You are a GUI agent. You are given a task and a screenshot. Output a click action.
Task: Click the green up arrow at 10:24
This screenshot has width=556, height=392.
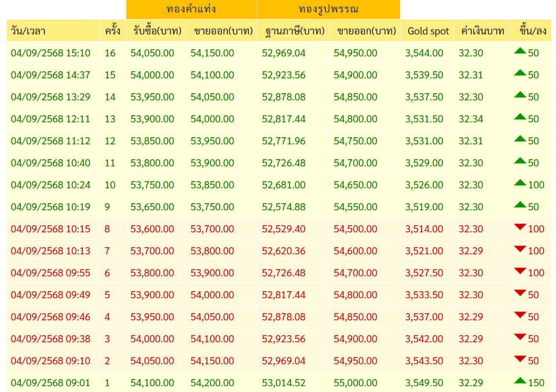(520, 182)
